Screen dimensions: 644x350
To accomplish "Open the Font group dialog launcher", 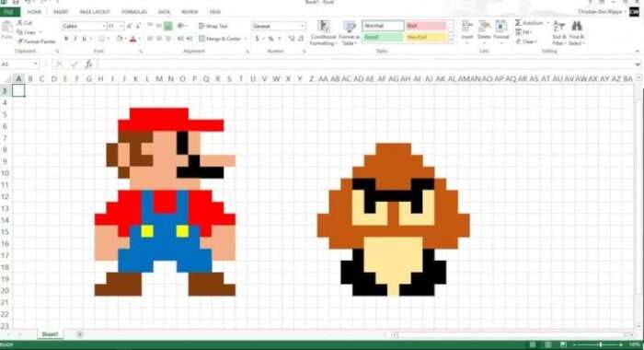I will click(x=141, y=52).
